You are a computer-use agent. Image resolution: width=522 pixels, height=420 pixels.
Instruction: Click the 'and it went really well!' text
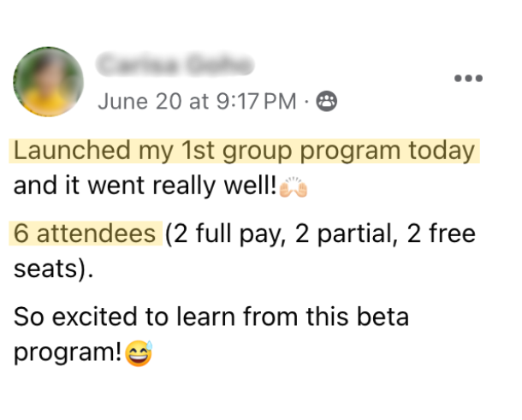[145, 186]
